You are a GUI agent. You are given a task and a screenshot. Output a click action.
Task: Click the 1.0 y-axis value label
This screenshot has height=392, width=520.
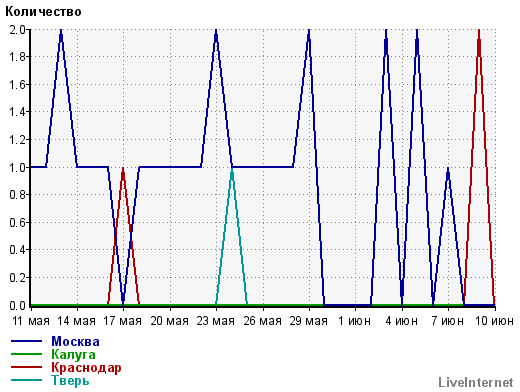17,167
